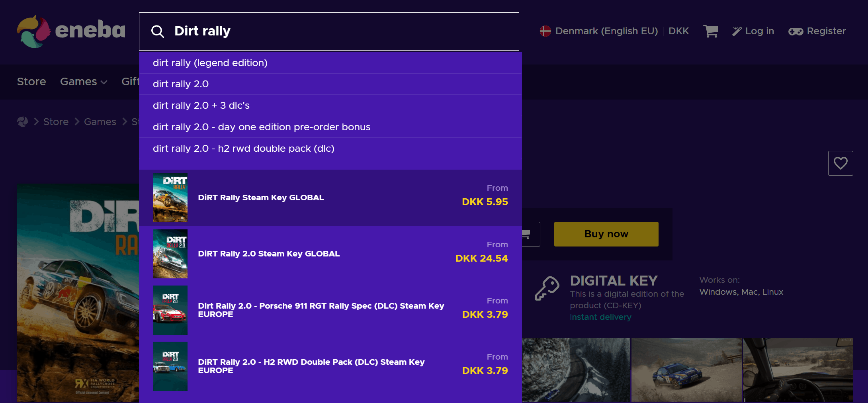This screenshot has width=868, height=403.
Task: Open Porsche 911 RGT Rally Spec DLC result
Action: 330,310
